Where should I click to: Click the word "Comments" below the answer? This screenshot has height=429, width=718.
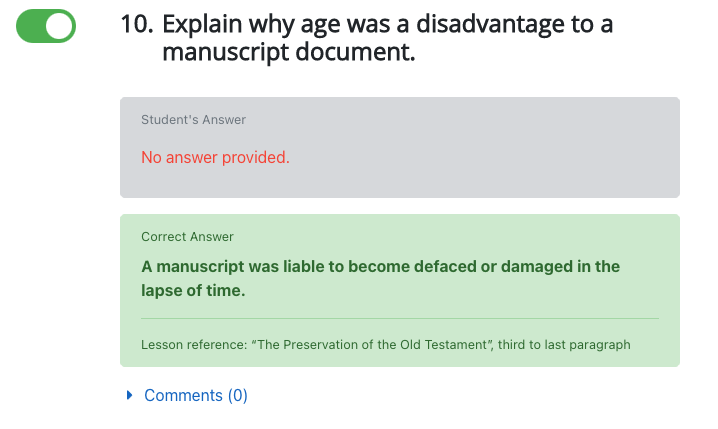pos(183,396)
